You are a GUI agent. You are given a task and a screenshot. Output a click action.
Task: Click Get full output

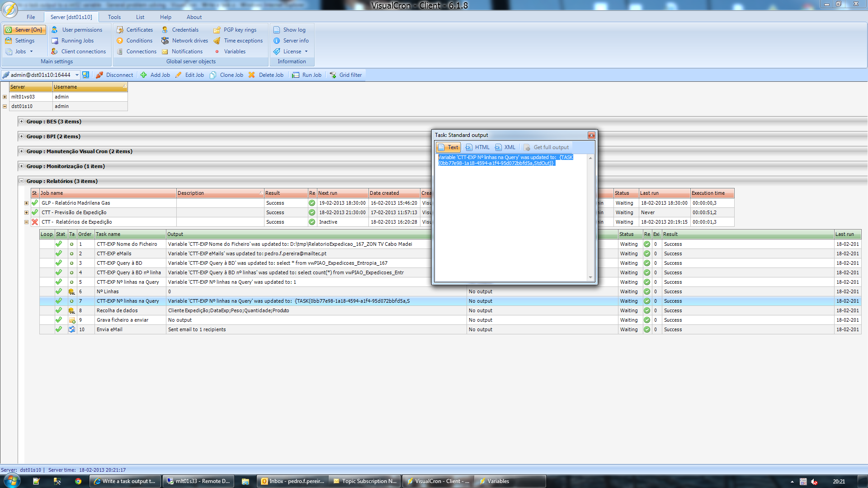pos(547,147)
